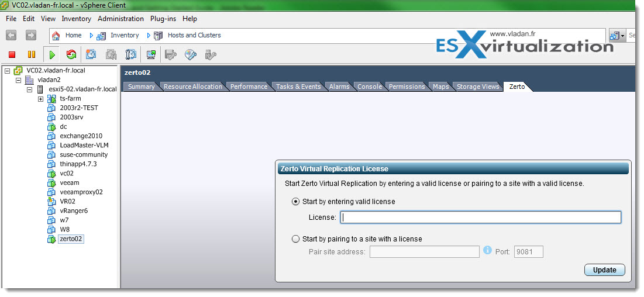This screenshot has height=297, width=644.
Task: Click the orange Suspend toolbar icon
Action: click(x=32, y=54)
